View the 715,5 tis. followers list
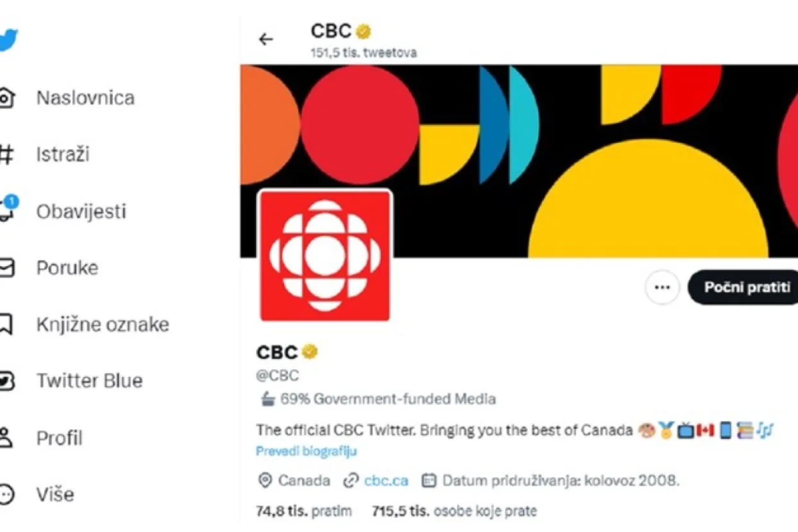This screenshot has width=798, height=532. (454, 511)
